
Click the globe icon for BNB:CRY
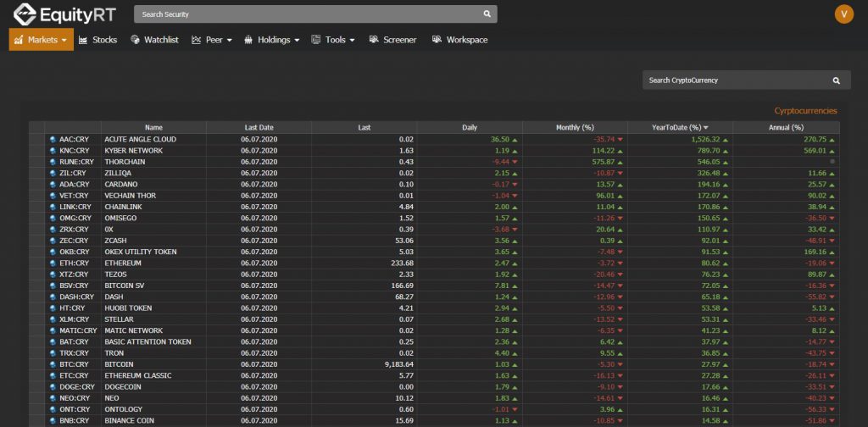click(53, 420)
